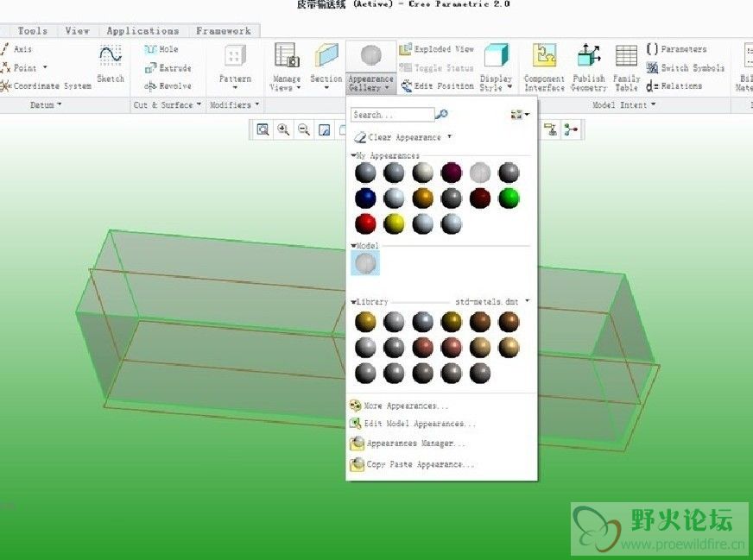This screenshot has height=560, width=753.
Task: Select the Revolve tool
Action: pos(168,86)
